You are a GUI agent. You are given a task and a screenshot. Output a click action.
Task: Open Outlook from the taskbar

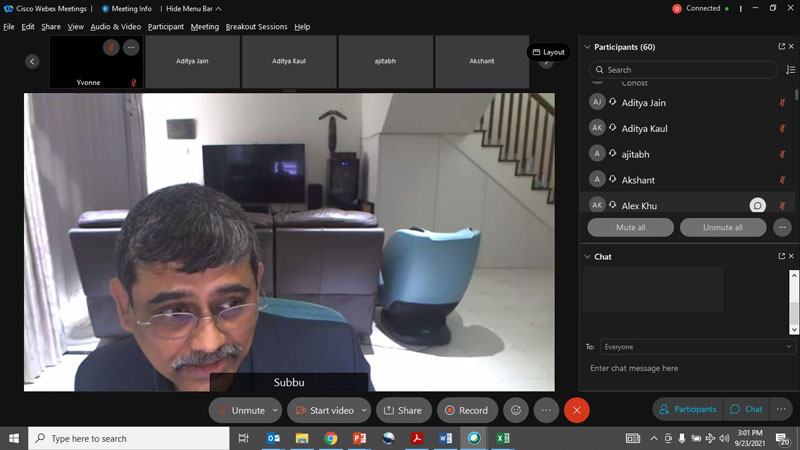click(x=273, y=438)
